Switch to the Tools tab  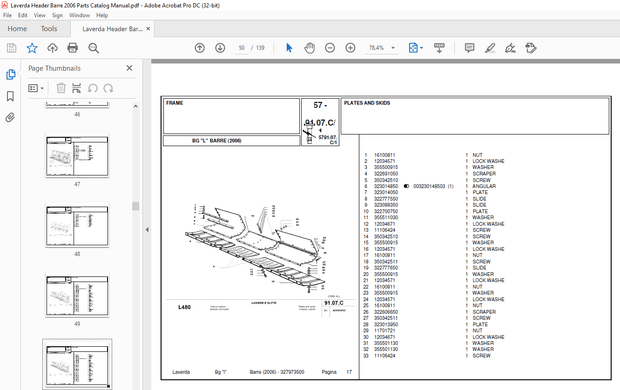coord(49,28)
